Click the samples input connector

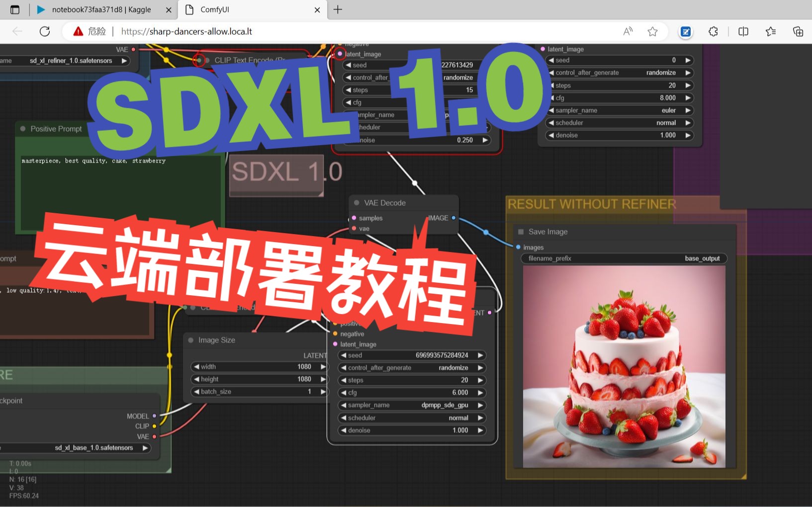354,218
